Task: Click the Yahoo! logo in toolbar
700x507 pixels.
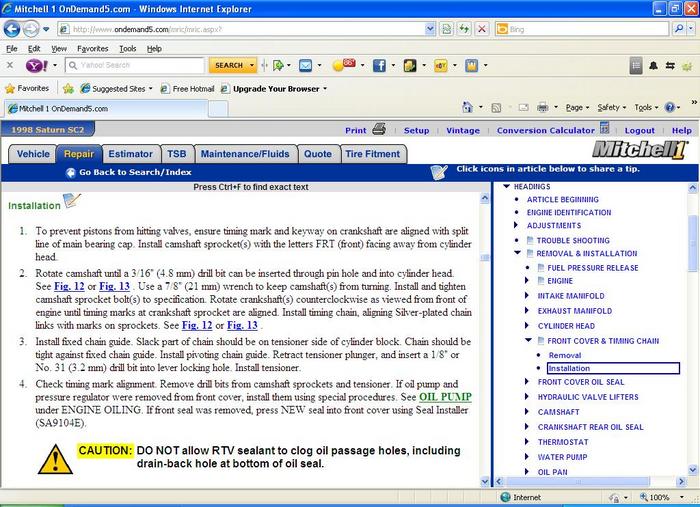Action: pos(37,66)
